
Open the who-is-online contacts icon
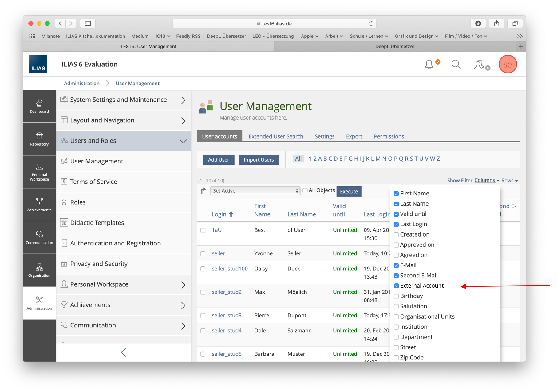click(479, 65)
